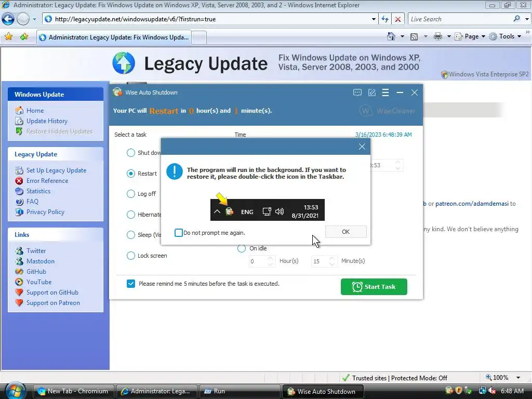Open the address bar history dropdown

[x=374, y=19]
